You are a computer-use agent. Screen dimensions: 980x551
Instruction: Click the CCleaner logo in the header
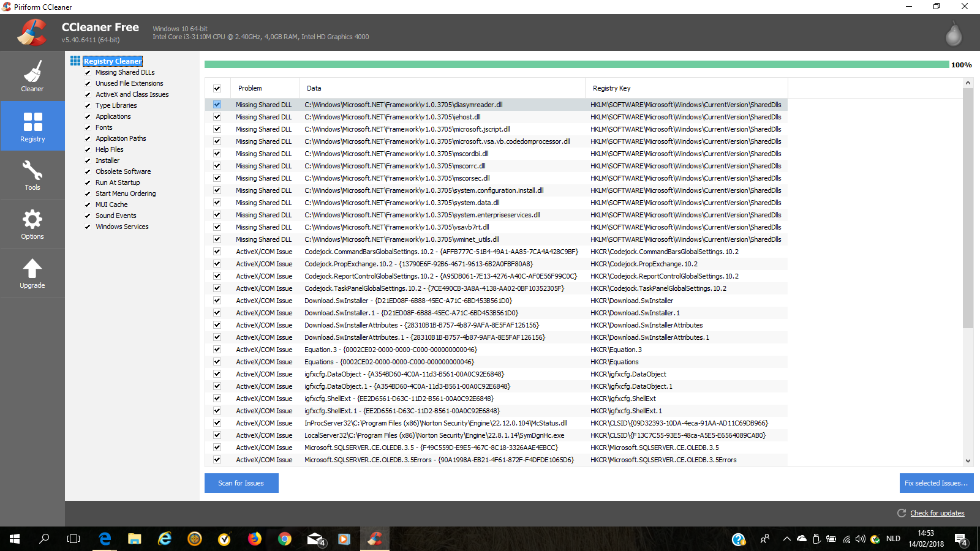click(32, 32)
